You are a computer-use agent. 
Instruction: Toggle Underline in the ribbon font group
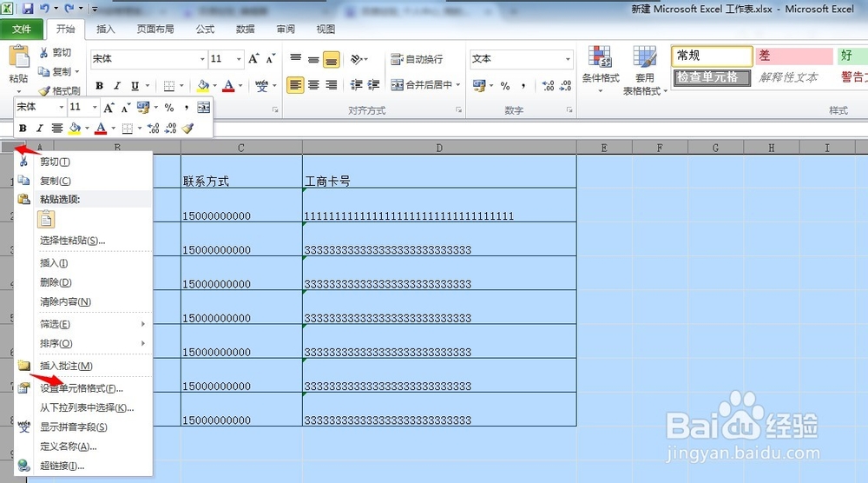coord(135,85)
